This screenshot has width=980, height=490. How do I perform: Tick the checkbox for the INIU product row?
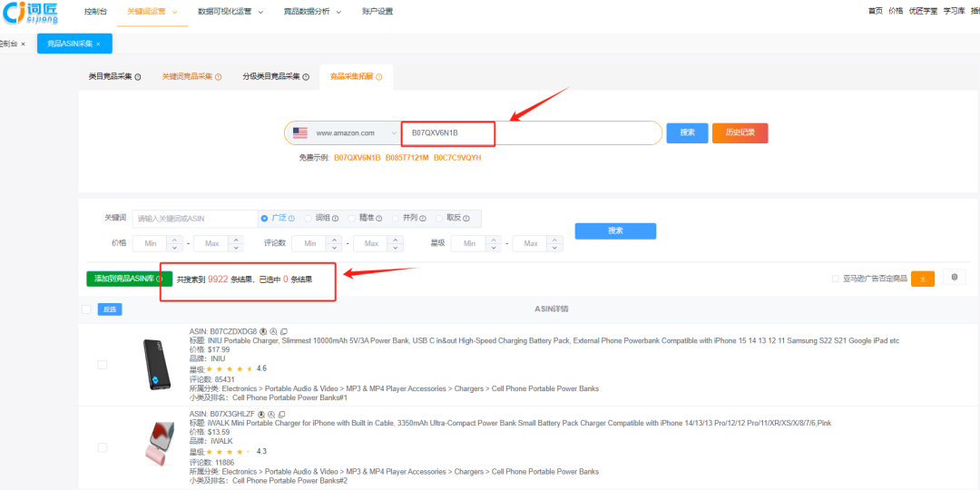point(102,365)
